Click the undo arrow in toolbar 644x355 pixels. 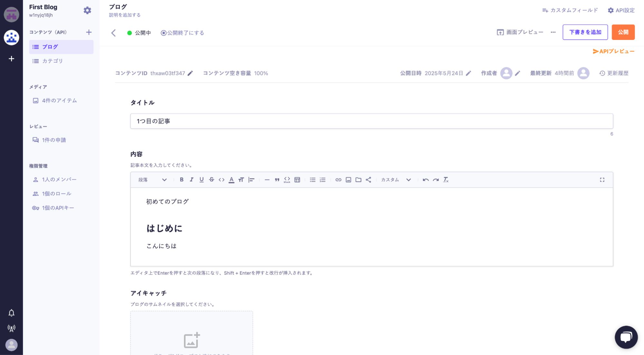[426, 180]
